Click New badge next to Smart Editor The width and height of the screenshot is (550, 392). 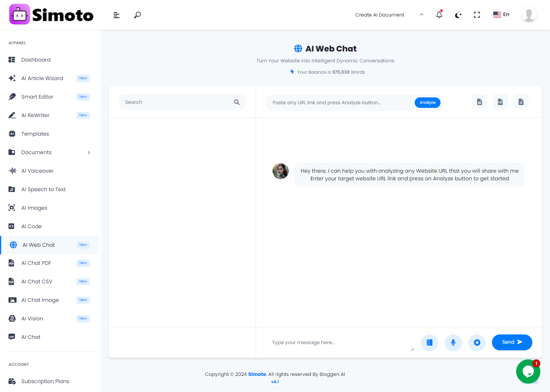pyautogui.click(x=83, y=97)
